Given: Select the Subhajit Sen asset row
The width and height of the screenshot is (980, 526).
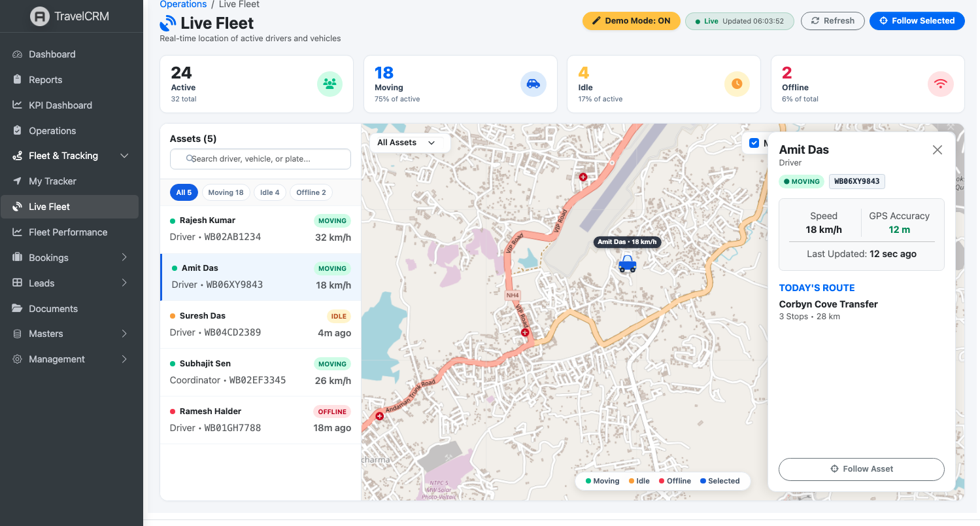Looking at the screenshot, I should (x=260, y=372).
